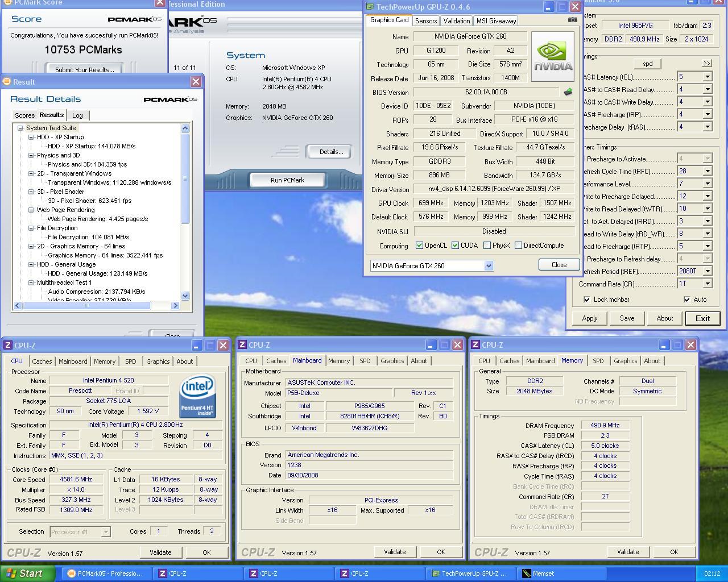This screenshot has width=728, height=582.
Task: Click the CPU-Z icon in the Mainboard window title
Action: [x=242, y=344]
